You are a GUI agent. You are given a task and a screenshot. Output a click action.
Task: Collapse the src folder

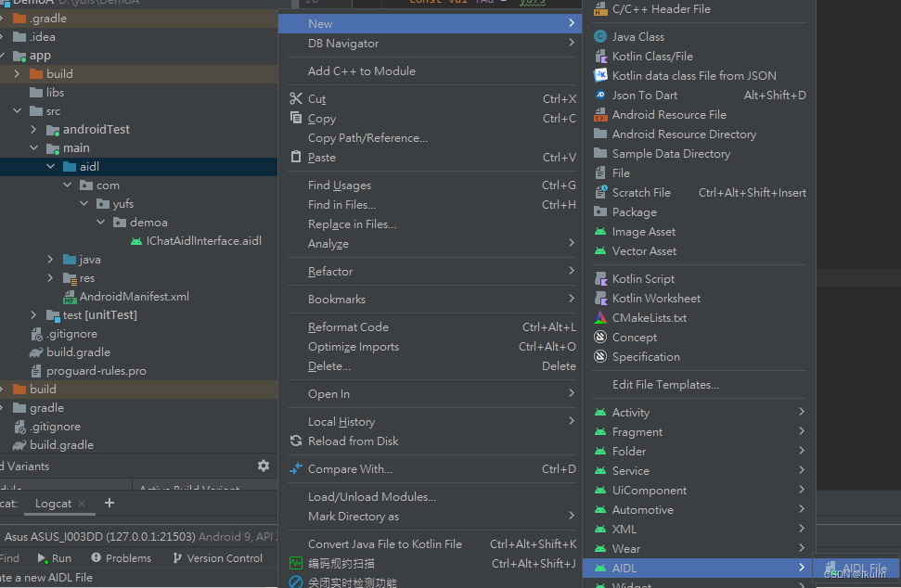coord(18,110)
